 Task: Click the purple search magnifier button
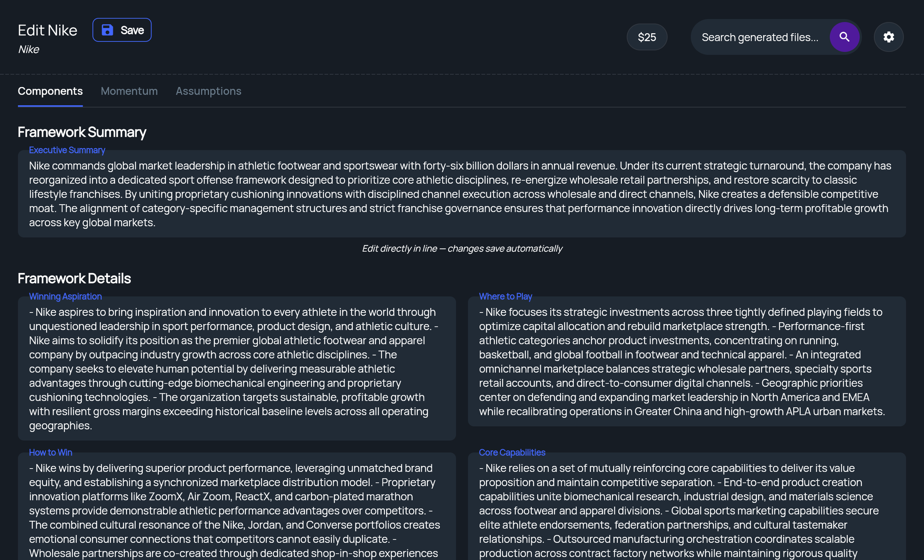pos(845,37)
